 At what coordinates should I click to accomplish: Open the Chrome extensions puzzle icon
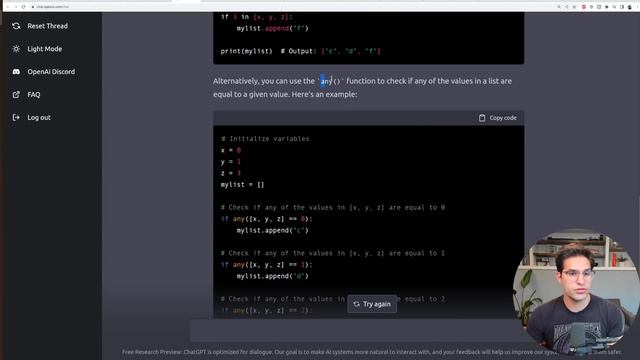(x=607, y=7)
